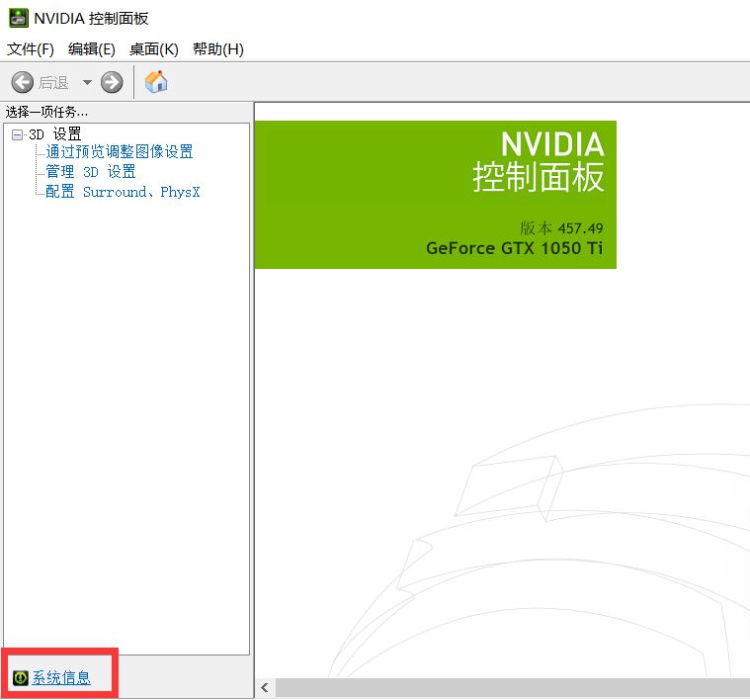Click the 后退 label in toolbar
Image resolution: width=750 pixels, height=700 pixels.
(x=53, y=83)
